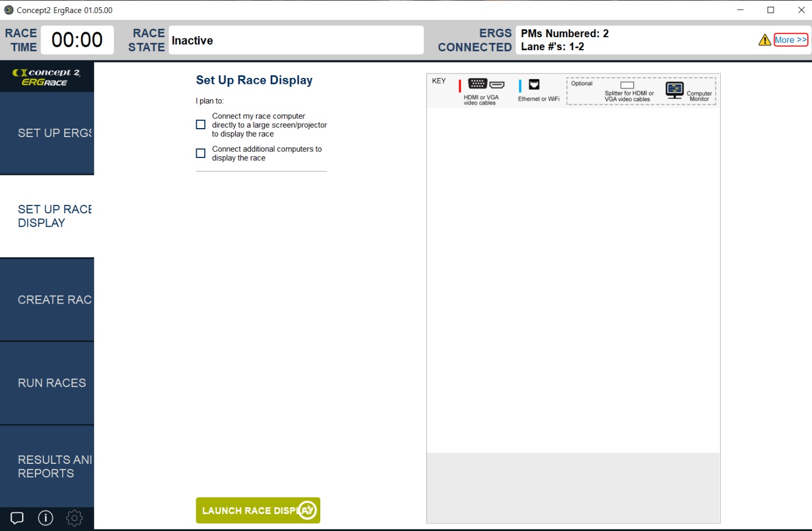Click RACE TIME label
This screenshot has width=812, height=531.
click(21, 40)
